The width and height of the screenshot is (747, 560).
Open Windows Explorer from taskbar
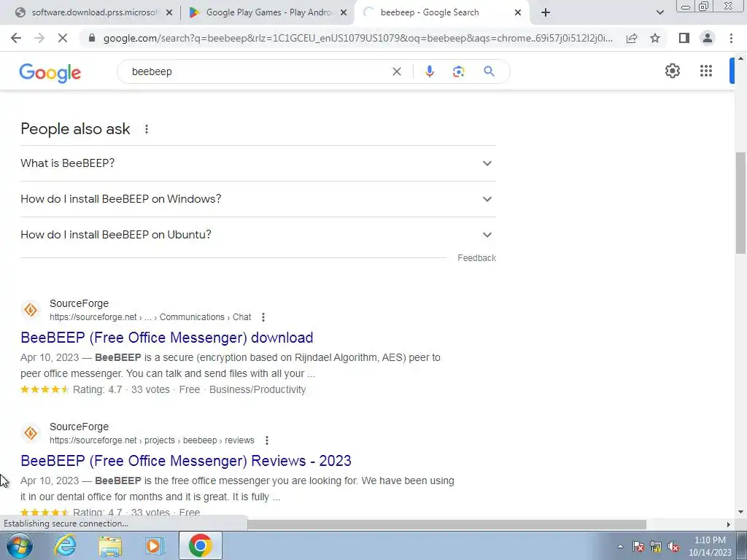110,545
